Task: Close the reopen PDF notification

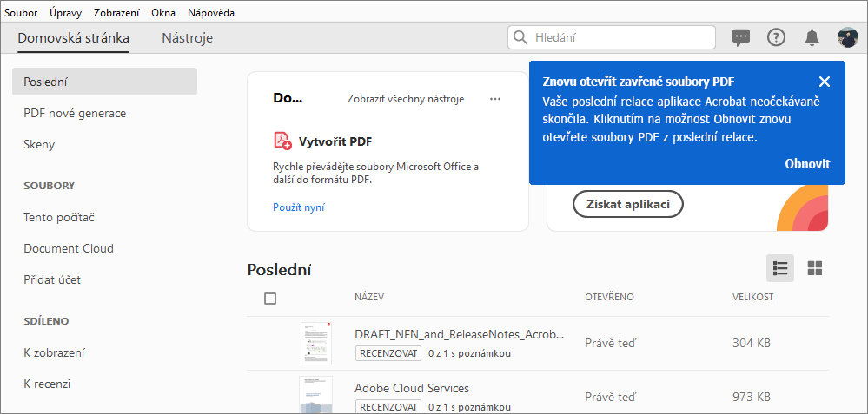Action: tap(825, 82)
